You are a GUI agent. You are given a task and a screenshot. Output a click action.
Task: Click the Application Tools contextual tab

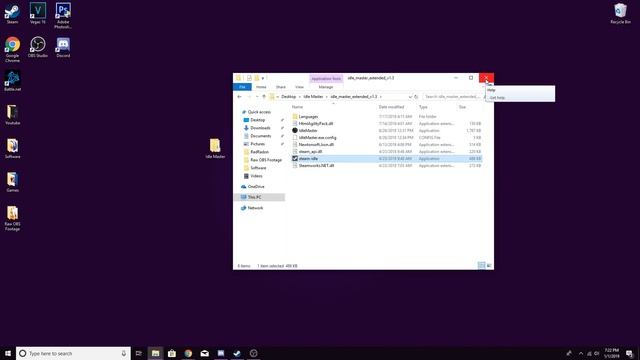tap(326, 78)
